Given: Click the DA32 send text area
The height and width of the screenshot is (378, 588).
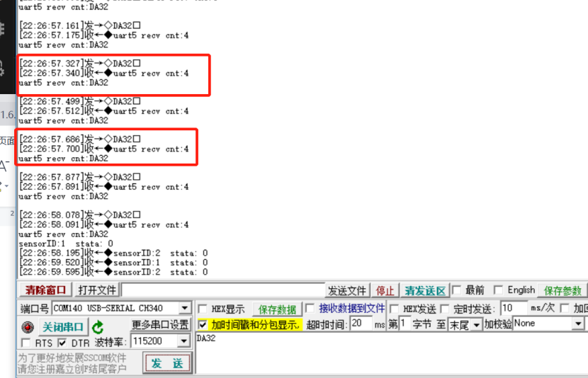Looking at the screenshot, I should (392, 353).
